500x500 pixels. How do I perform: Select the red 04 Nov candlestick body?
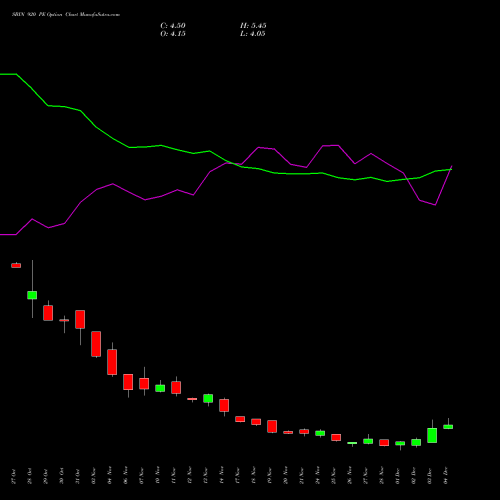coord(112,362)
